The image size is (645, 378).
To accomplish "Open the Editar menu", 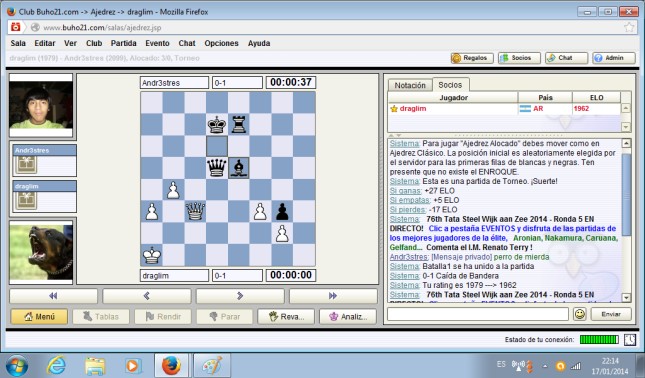I will coord(45,43).
